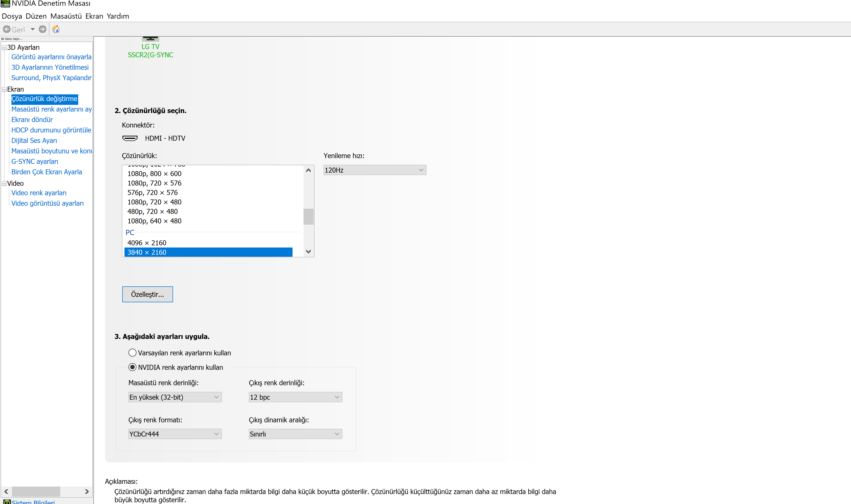Open the back history dropdown arrow
Screen dimensions: 851x504
[x=33, y=29]
